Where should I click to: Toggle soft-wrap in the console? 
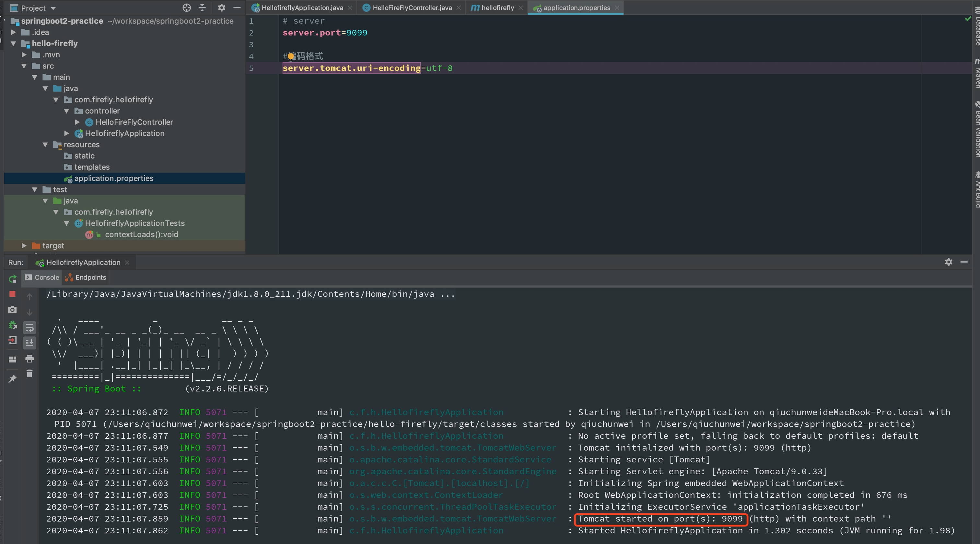[29, 328]
